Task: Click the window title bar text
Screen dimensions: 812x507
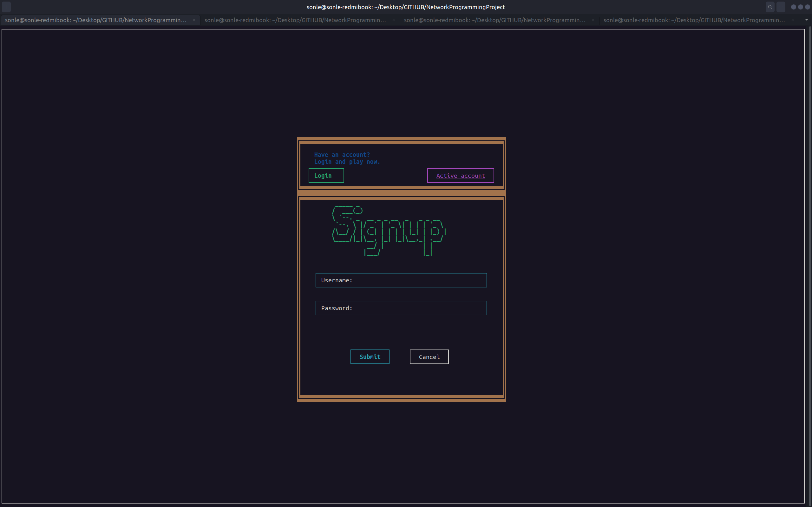Action: click(x=405, y=7)
